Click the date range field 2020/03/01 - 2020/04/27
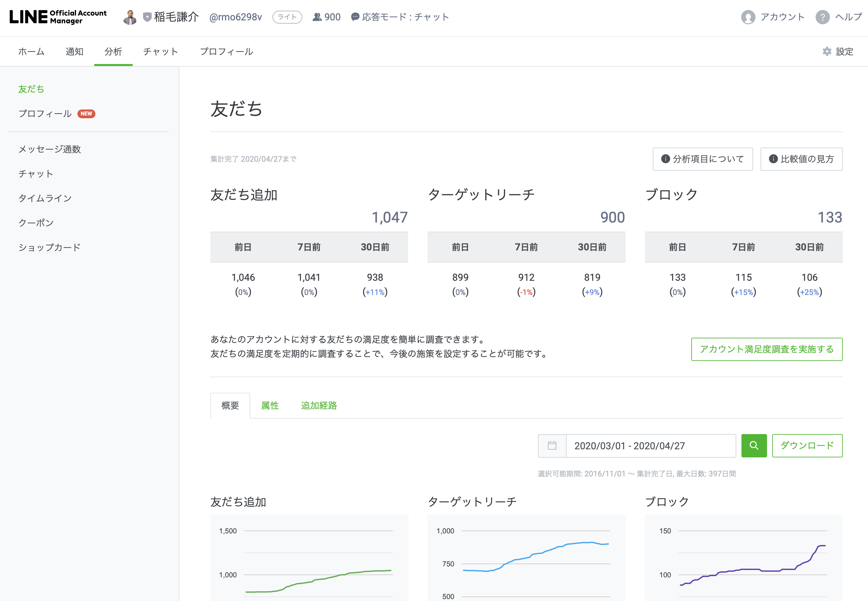 [651, 445]
